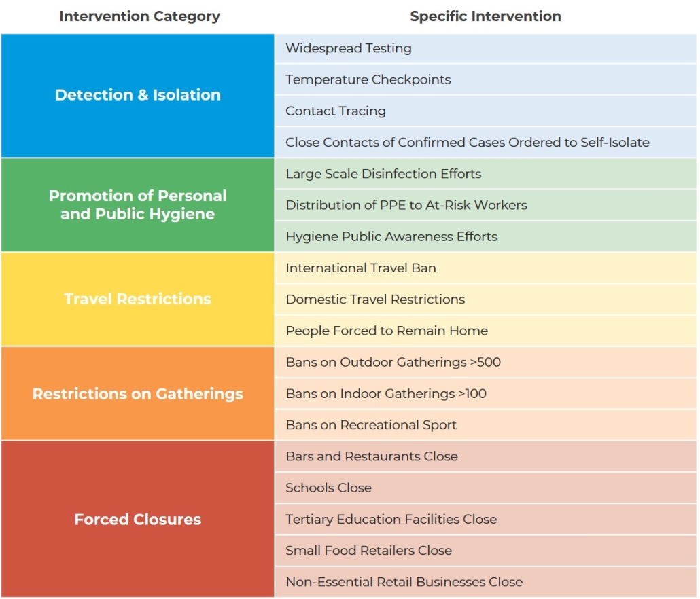Click the Temperature Checkpoints row
Image resolution: width=700 pixels, height=599 pixels.
(x=485, y=79)
